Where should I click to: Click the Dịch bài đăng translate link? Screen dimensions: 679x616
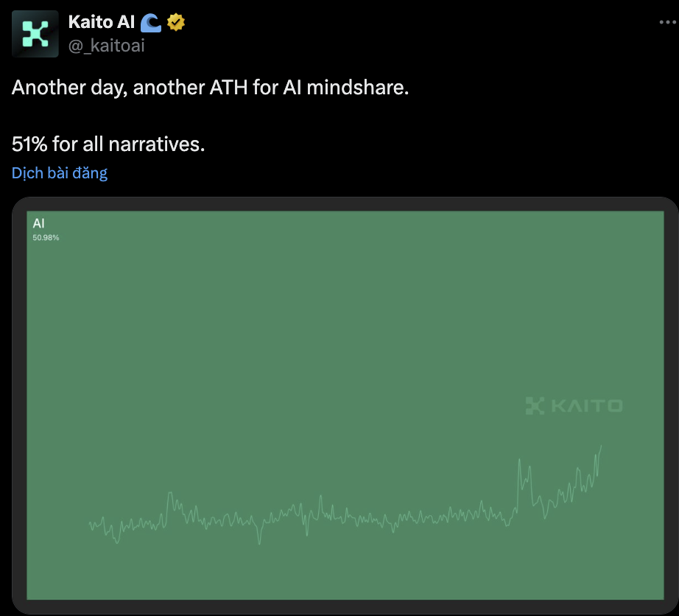[x=60, y=173]
